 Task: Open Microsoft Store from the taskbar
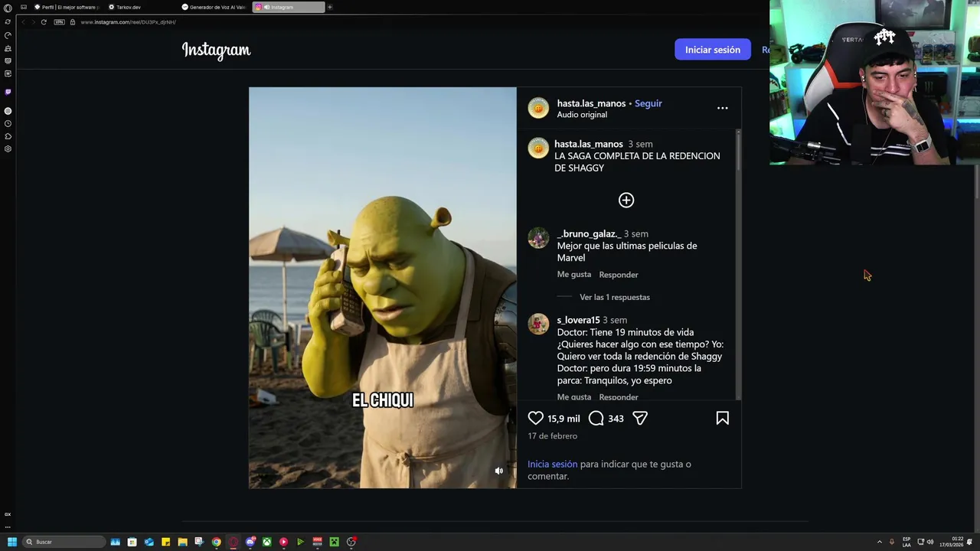pos(132,542)
